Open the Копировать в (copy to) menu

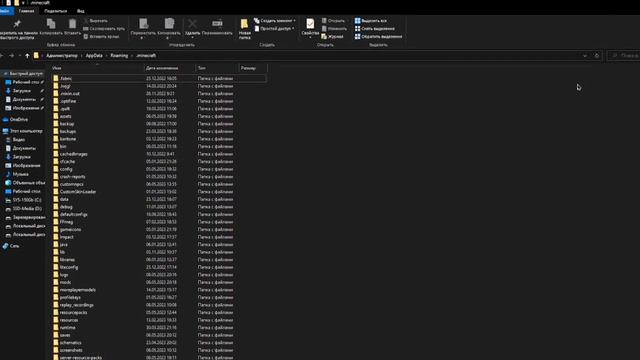click(169, 28)
